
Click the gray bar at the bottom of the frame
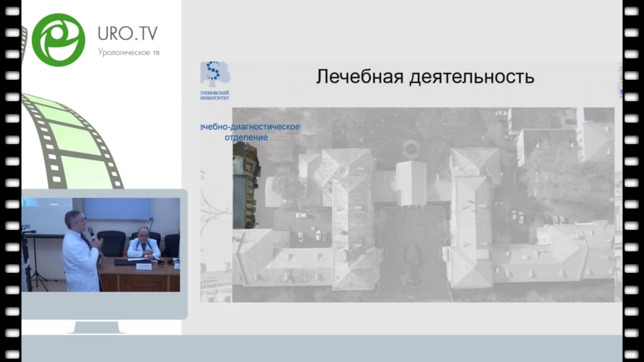click(322, 348)
